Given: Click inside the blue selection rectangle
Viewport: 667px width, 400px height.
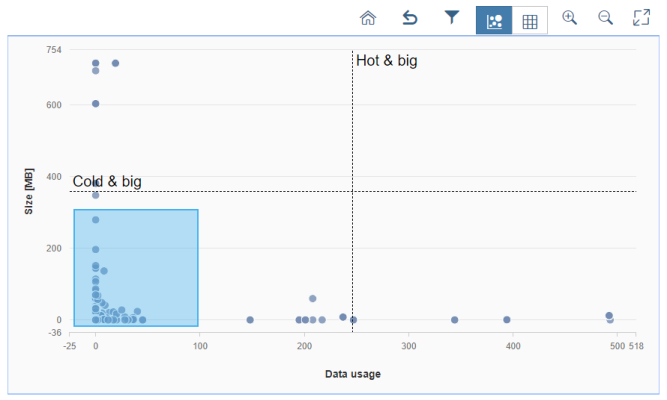Looking at the screenshot, I should 136,268.
